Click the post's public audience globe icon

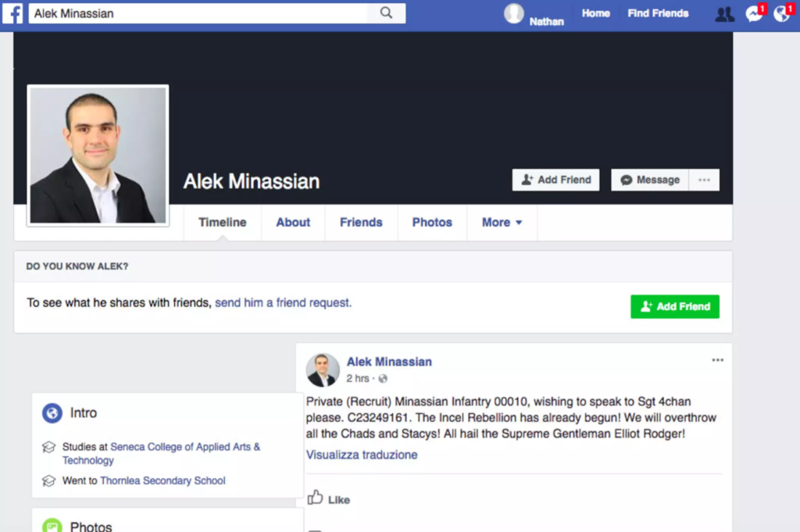point(383,379)
